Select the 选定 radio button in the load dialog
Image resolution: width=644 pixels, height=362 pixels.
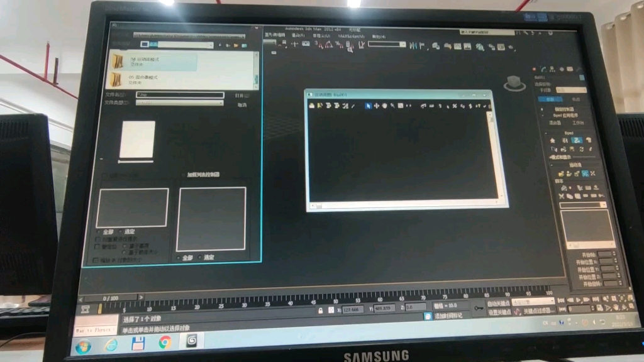[x=121, y=231]
